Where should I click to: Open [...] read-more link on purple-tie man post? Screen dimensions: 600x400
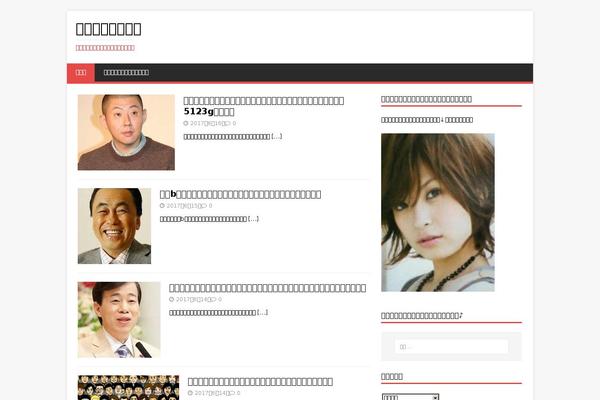tap(262, 312)
